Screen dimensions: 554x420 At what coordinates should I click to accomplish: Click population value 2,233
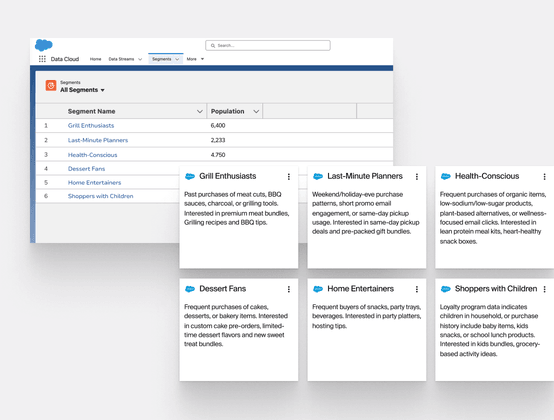coord(218,140)
